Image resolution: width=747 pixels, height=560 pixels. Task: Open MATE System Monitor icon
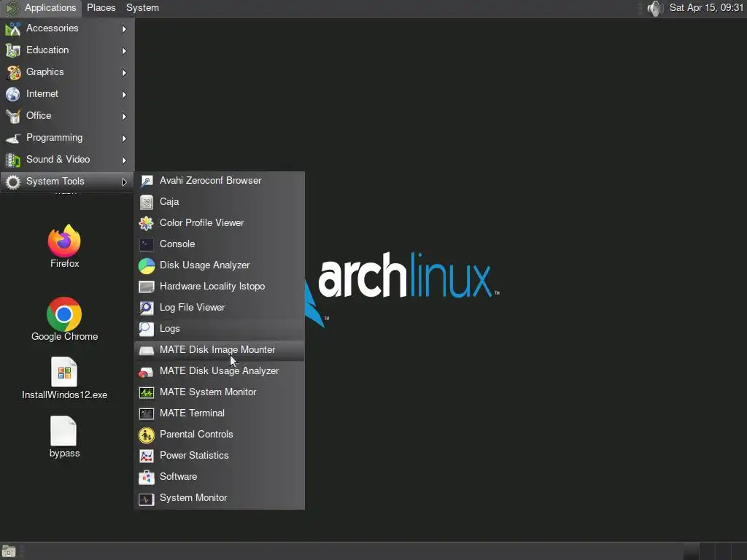146,392
